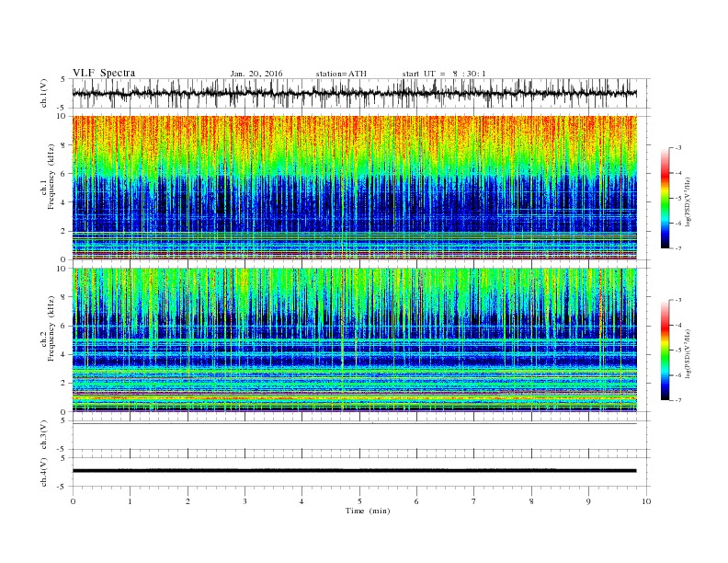
Task: Click the time-axis tick label "1"
Action: [130, 501]
